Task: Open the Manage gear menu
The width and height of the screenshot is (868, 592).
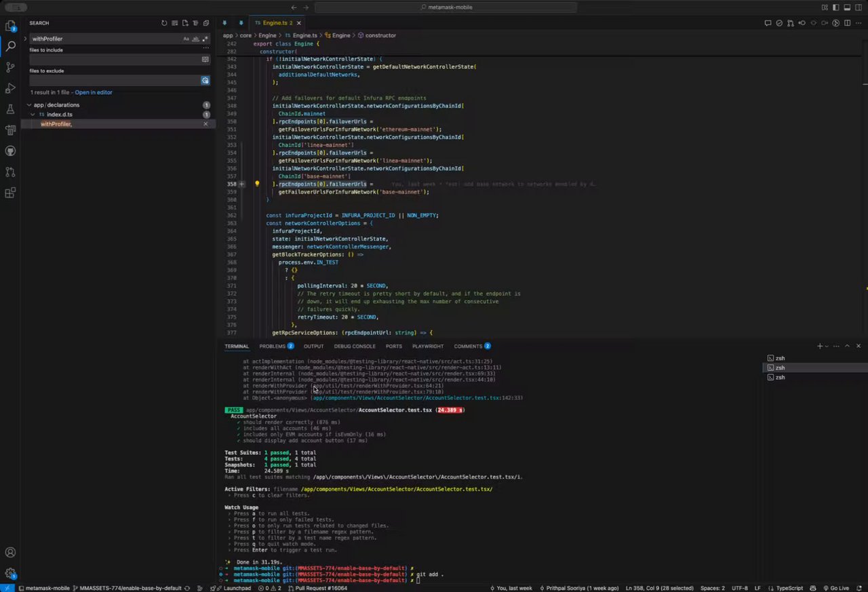Action: tap(10, 574)
